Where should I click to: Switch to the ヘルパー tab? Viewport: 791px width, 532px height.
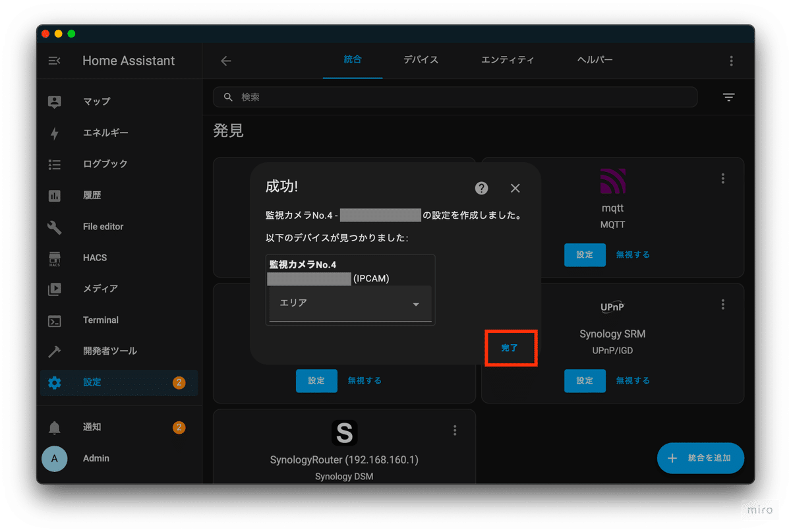(595, 59)
